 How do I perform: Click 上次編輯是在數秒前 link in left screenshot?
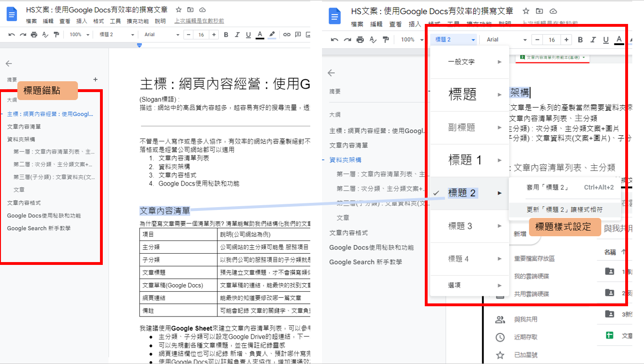(199, 21)
